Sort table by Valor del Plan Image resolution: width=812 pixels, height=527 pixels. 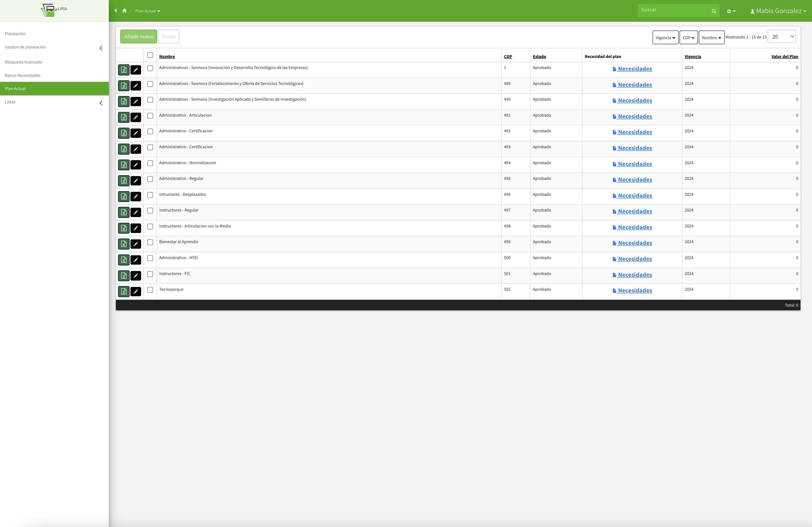point(784,57)
